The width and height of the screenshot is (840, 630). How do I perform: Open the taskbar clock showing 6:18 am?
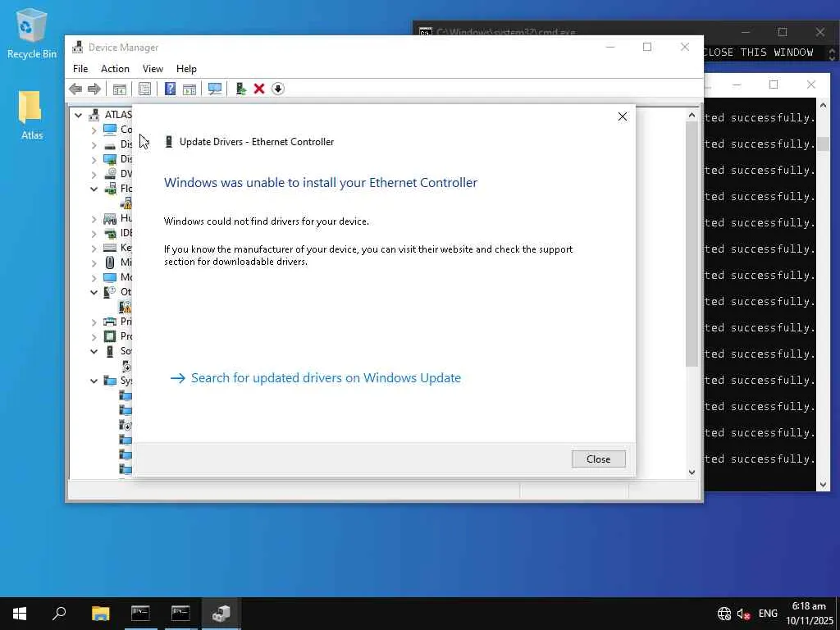(x=810, y=614)
